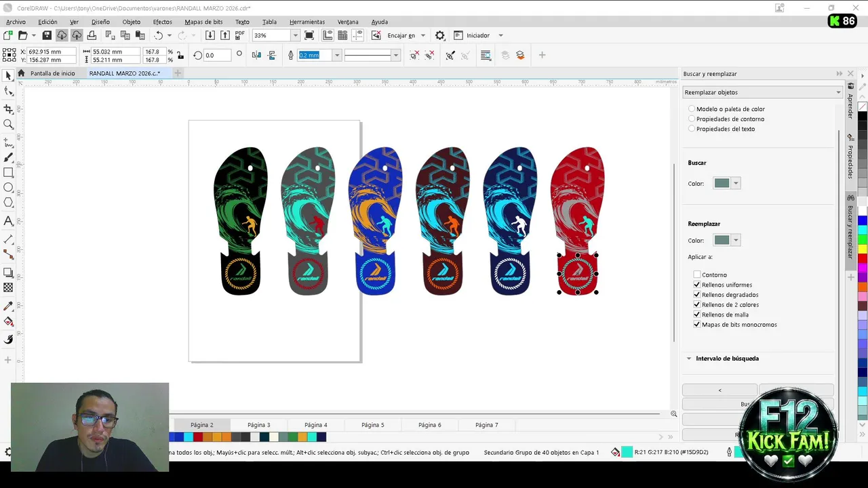The image size is (868, 488).
Task: Select the Polygon tool
Action: [x=8, y=202]
